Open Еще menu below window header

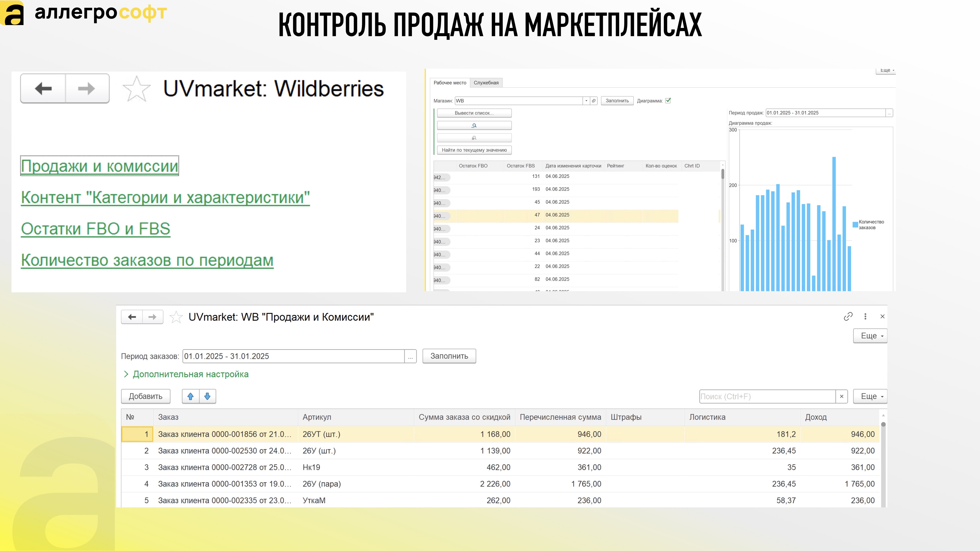[x=870, y=336]
